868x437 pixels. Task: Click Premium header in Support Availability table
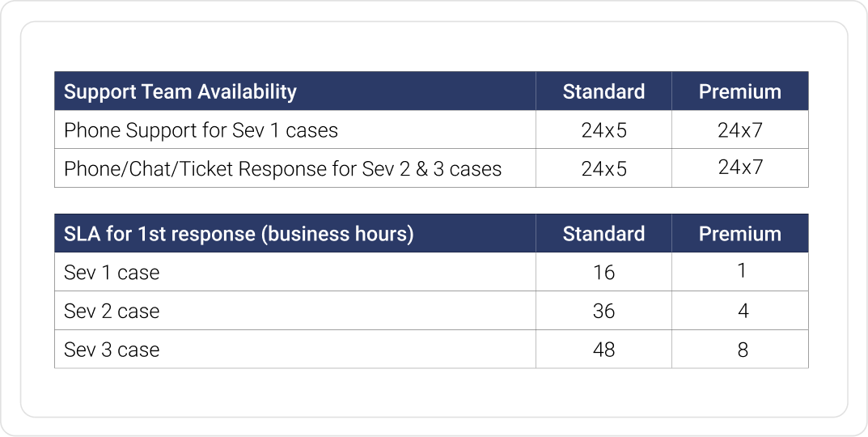click(739, 91)
